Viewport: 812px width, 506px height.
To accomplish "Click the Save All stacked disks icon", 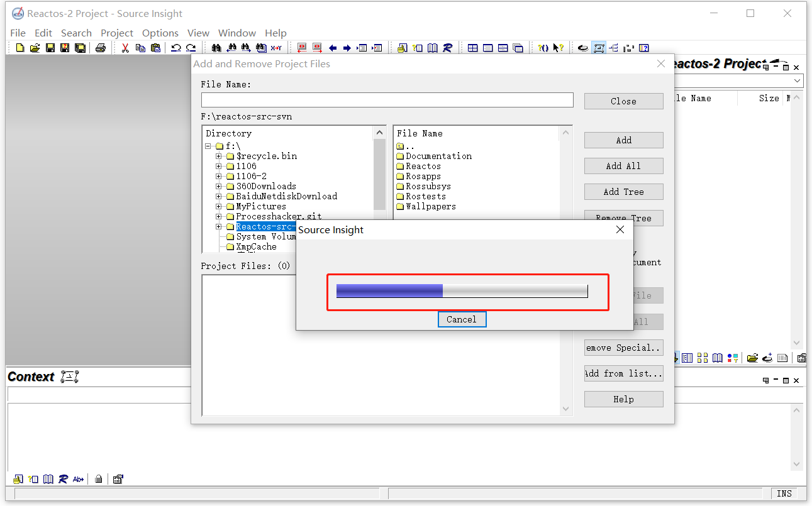I will (x=80, y=48).
